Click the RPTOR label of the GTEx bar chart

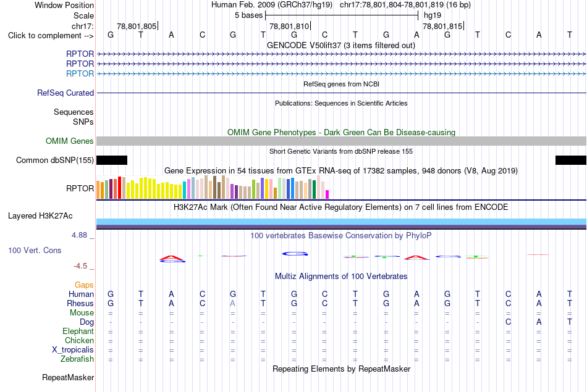pos(80,188)
